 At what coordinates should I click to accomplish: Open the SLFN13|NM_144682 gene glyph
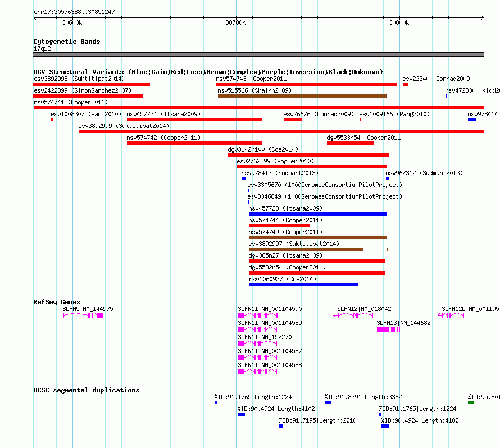388,330
